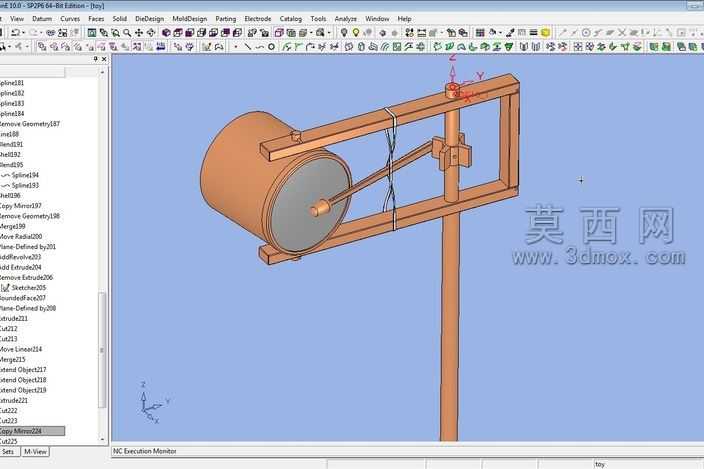Open the Curves menu
704x469 pixels.
click(x=70, y=19)
